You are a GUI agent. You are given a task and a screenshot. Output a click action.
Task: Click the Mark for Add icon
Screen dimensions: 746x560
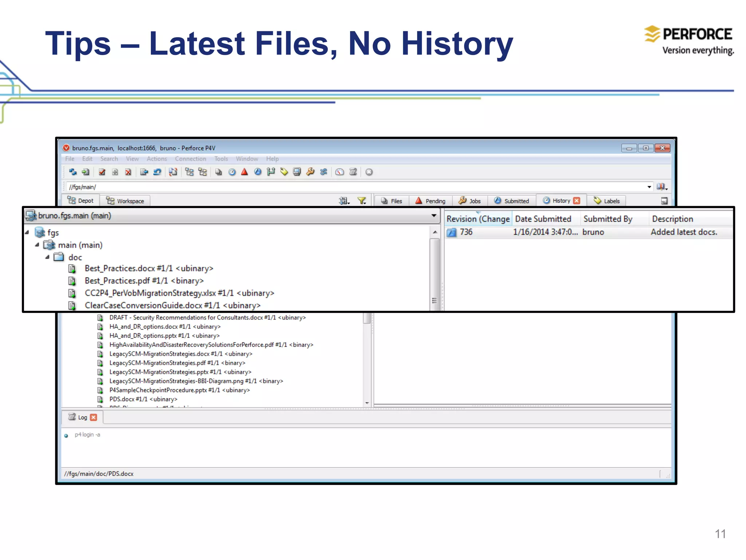point(115,172)
